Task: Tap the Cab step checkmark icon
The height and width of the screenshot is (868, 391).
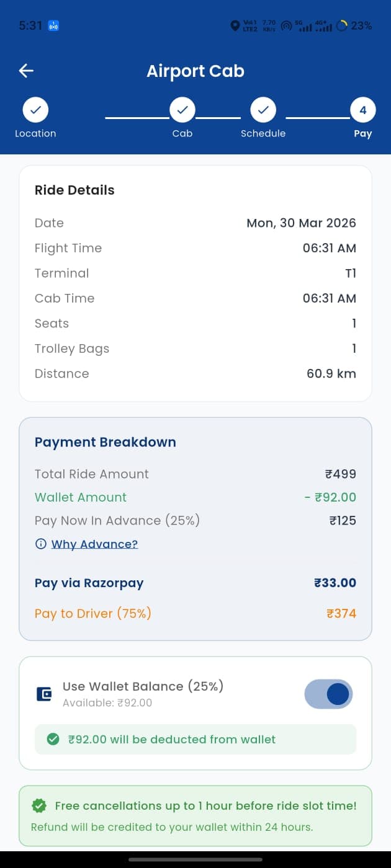Action: tap(182, 109)
